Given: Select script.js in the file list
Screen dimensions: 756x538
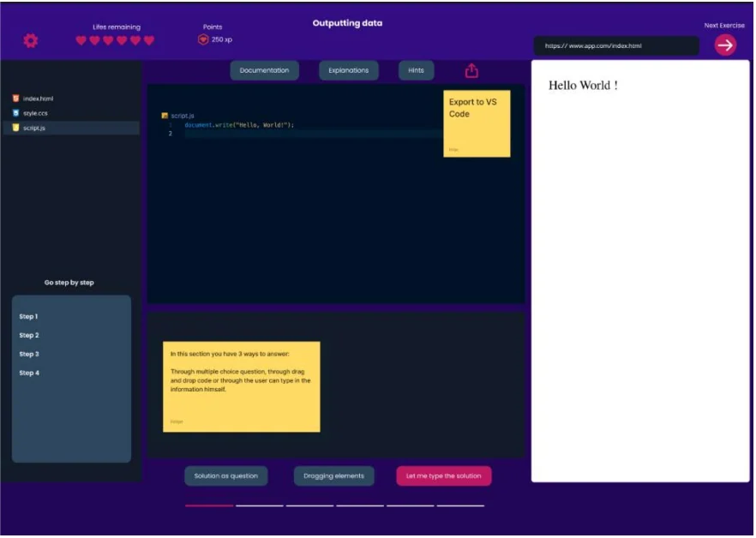Looking at the screenshot, I should [x=71, y=128].
